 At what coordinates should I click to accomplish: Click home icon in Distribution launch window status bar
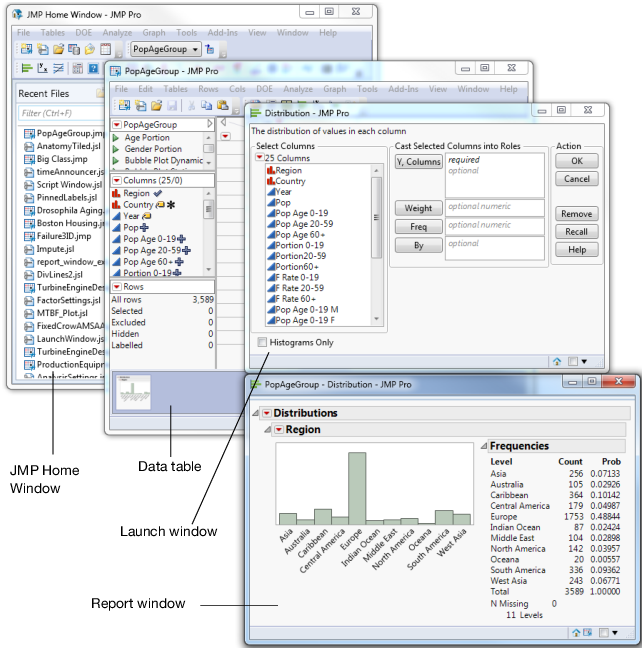pos(557,361)
